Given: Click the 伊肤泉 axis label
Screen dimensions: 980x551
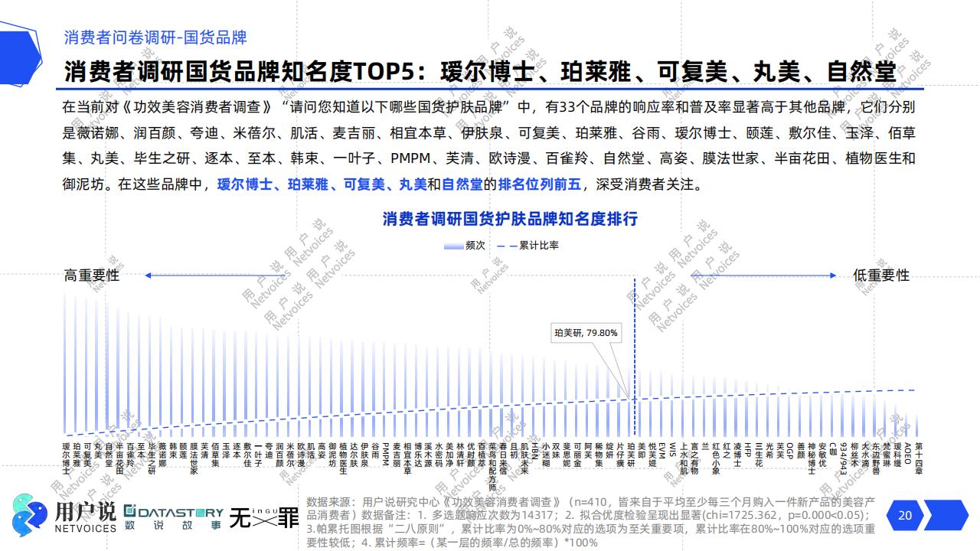Looking at the screenshot, I should [x=364, y=455].
